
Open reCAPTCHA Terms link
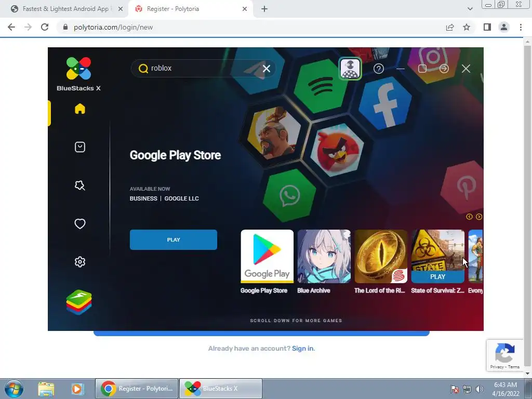tap(514, 367)
